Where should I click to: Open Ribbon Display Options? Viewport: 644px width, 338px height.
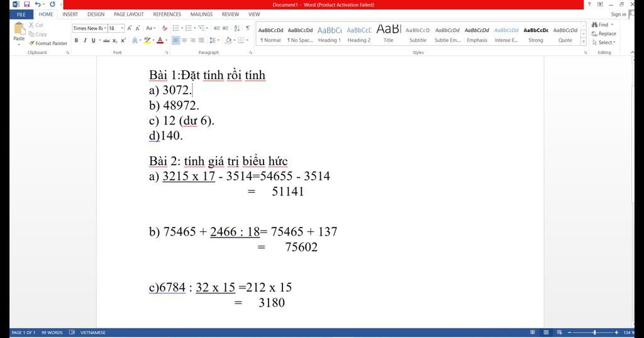pyautogui.click(x=600, y=4)
